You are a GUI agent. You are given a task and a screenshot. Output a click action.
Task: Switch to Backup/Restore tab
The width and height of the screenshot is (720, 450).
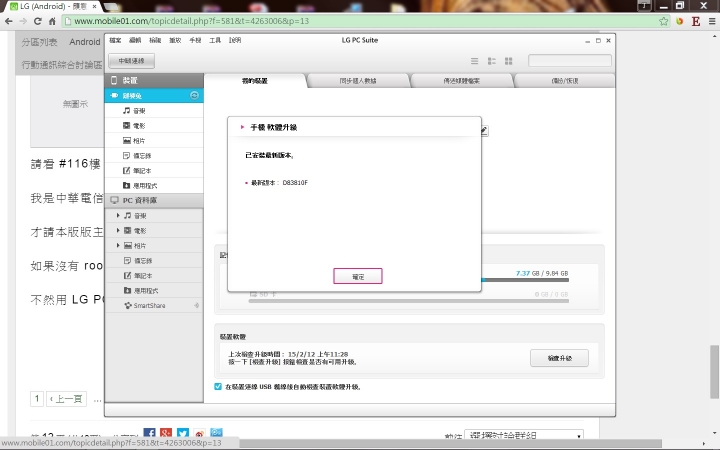(565, 81)
